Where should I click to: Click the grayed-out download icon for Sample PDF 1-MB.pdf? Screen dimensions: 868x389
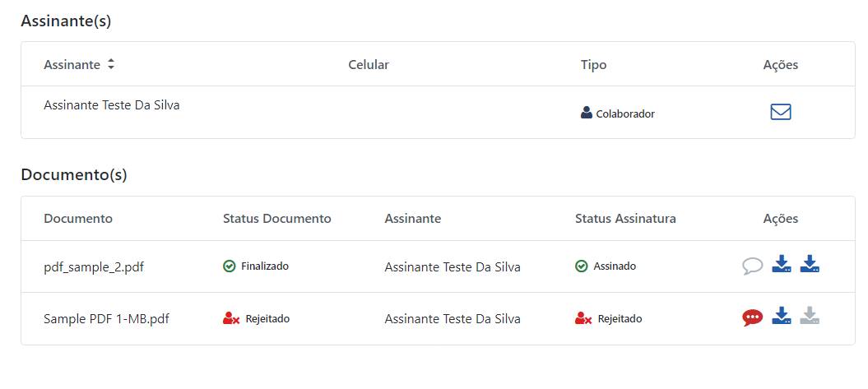810,316
